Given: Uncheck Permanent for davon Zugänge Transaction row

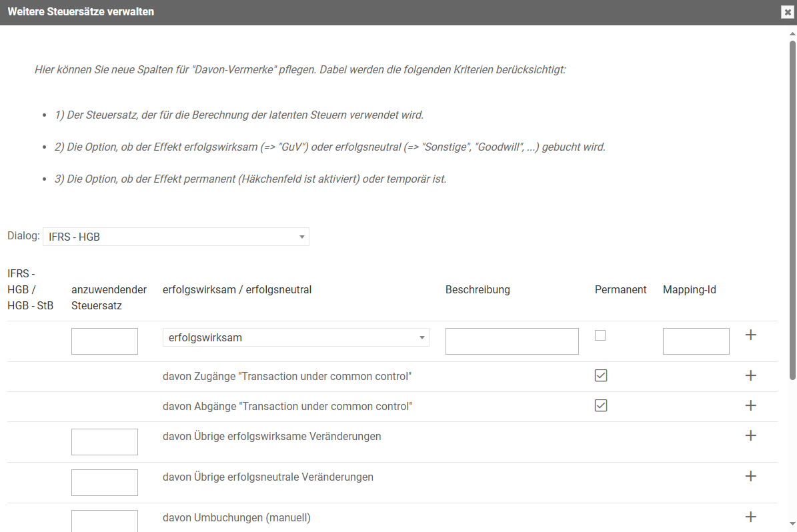Looking at the screenshot, I should (x=601, y=375).
